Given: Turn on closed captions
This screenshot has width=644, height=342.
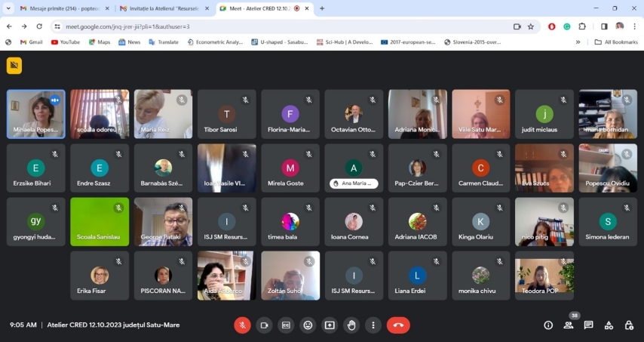Looking at the screenshot, I should pos(286,325).
